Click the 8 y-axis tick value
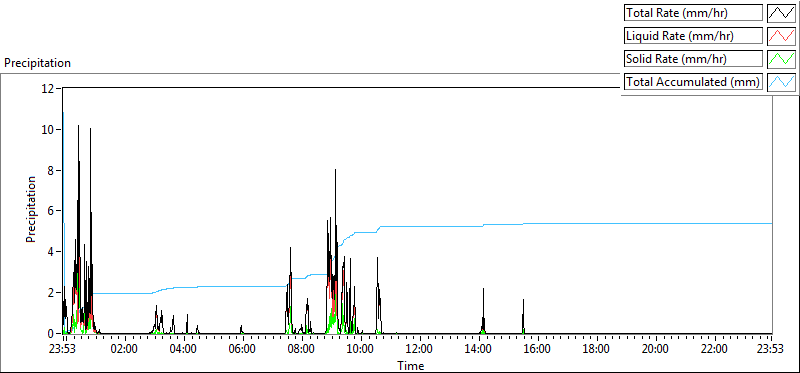The height and width of the screenshot is (373, 800). click(51, 170)
